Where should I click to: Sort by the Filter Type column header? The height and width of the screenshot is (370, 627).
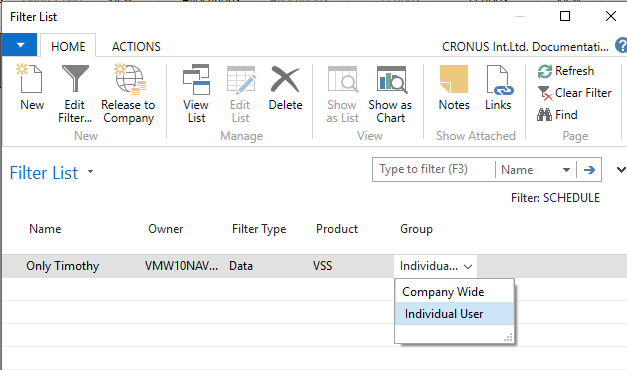pyautogui.click(x=259, y=229)
